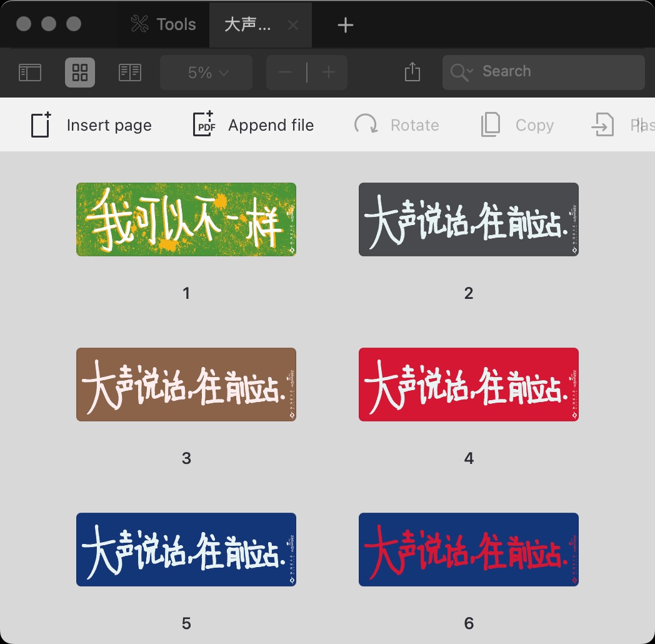The height and width of the screenshot is (644, 655).
Task: Select the green page 1 thumbnail
Action: tap(186, 219)
